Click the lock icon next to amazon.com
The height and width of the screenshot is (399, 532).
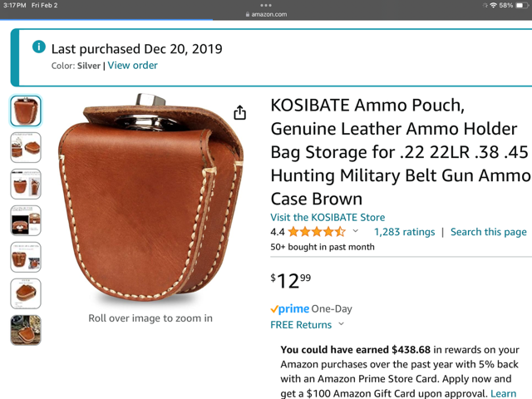coord(248,15)
